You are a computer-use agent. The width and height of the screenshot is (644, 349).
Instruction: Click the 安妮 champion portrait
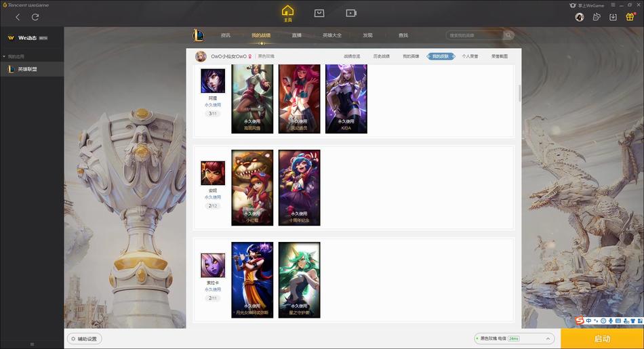point(213,173)
